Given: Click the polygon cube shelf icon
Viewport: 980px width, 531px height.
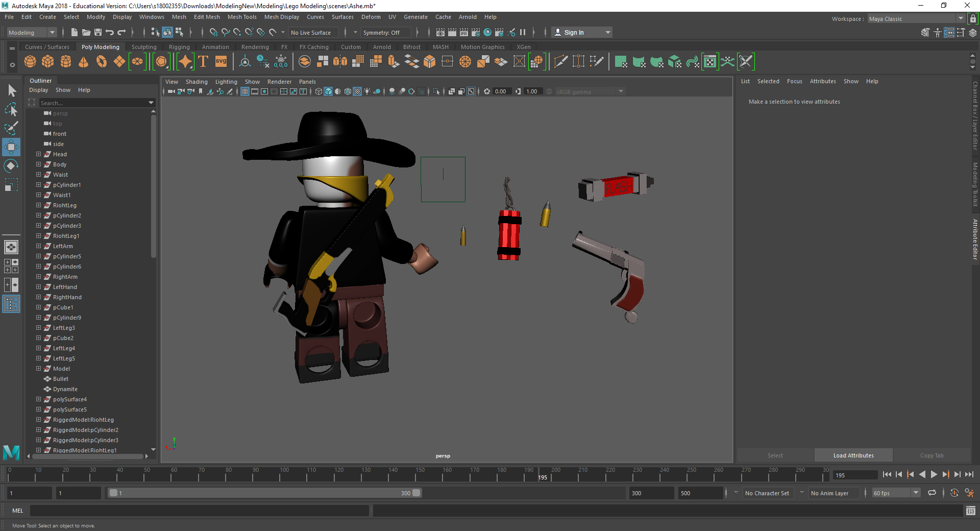Looking at the screenshot, I should [x=48, y=62].
